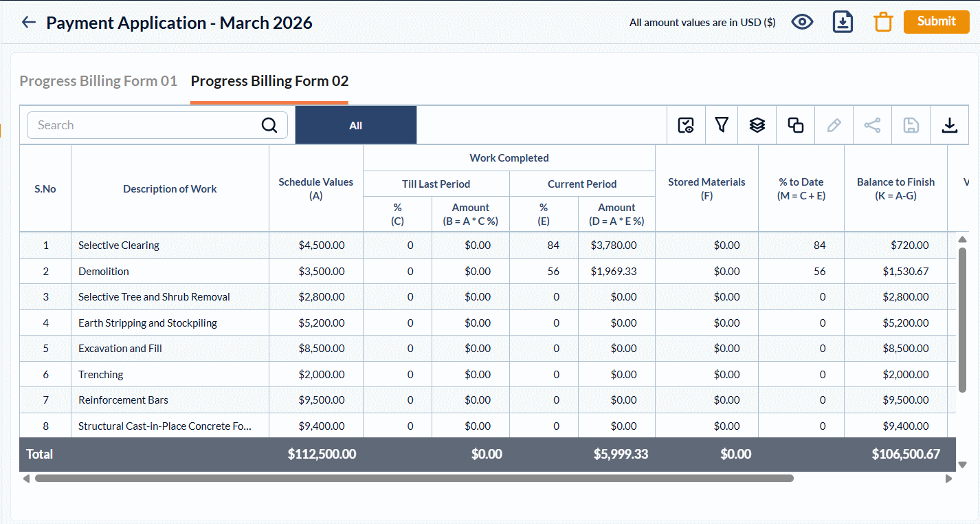
Task: Click the orange trash delete icon
Action: coord(882,22)
